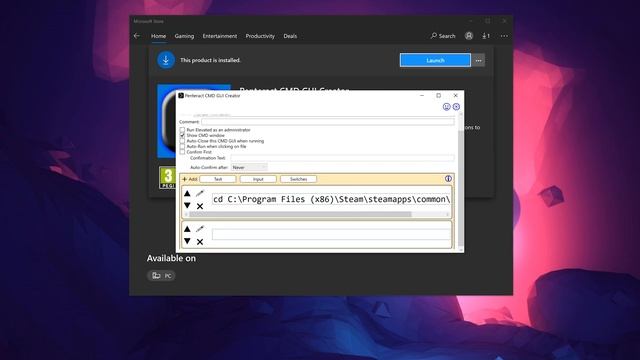640x360 pixels.
Task: Open the Auto-Confirm after Never dropdown
Action: 249,167
